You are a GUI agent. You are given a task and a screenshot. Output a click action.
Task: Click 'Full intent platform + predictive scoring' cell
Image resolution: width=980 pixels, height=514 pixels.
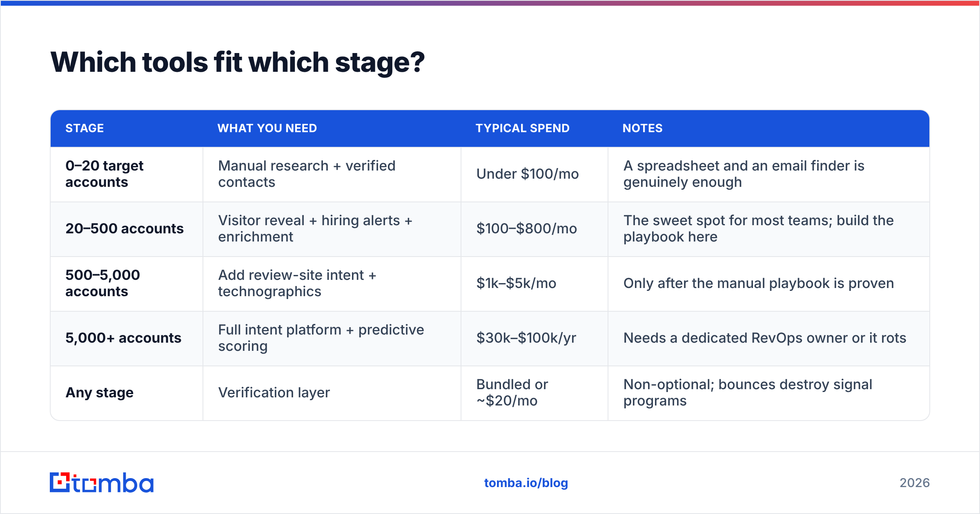332,338
